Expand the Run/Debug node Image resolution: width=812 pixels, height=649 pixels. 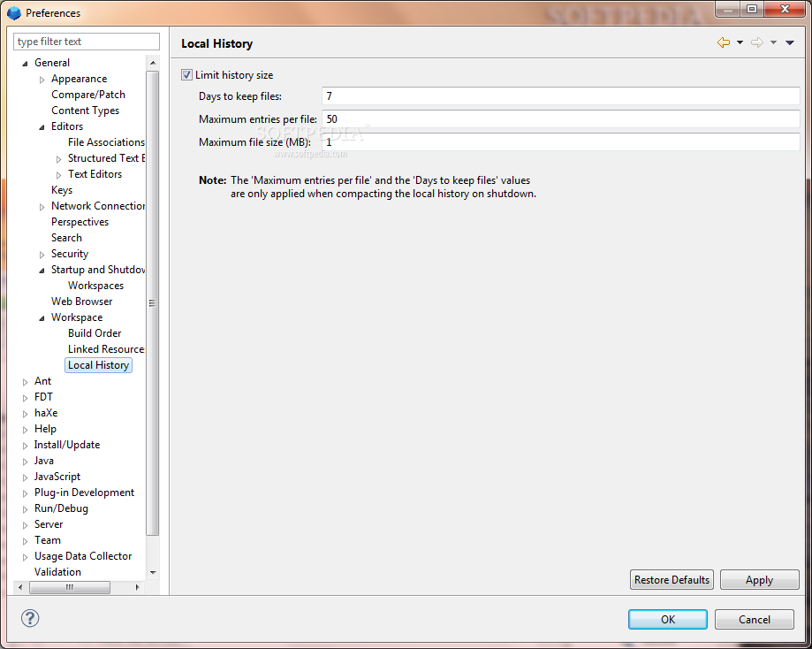pyautogui.click(x=25, y=509)
